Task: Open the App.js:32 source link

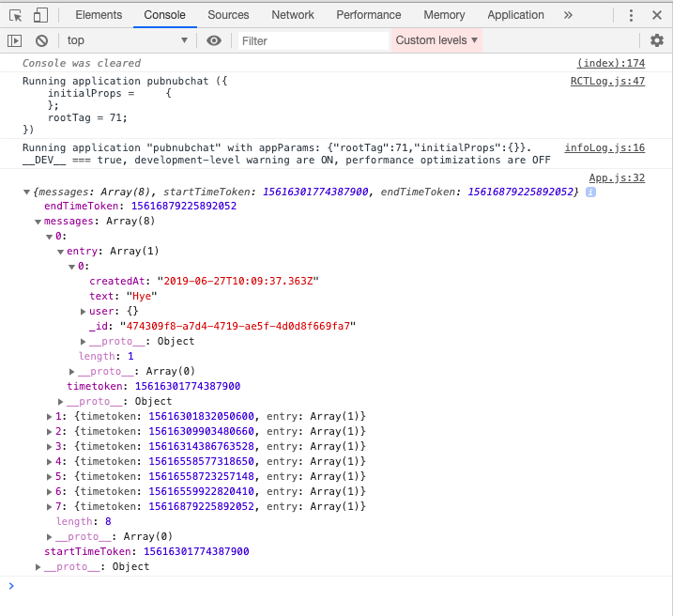Action: click(x=617, y=178)
